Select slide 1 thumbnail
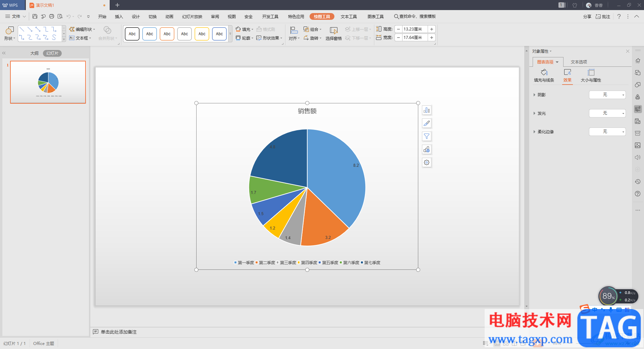 48,82
